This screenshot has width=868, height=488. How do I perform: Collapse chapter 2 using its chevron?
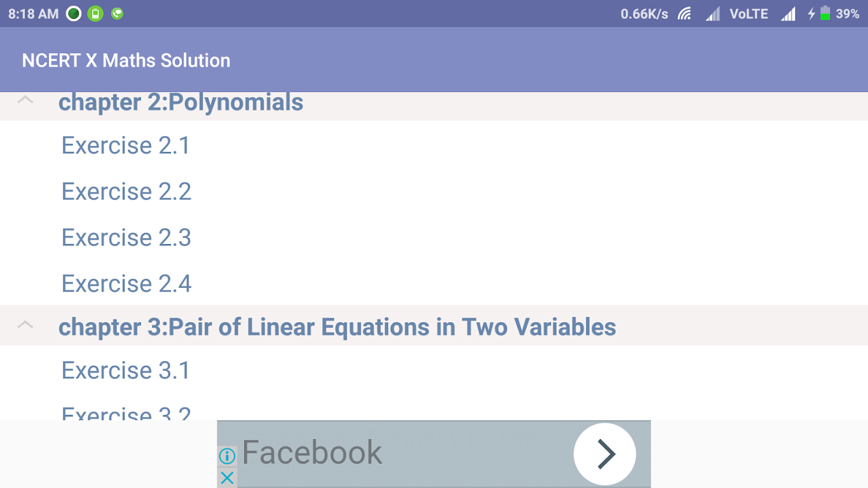click(25, 101)
